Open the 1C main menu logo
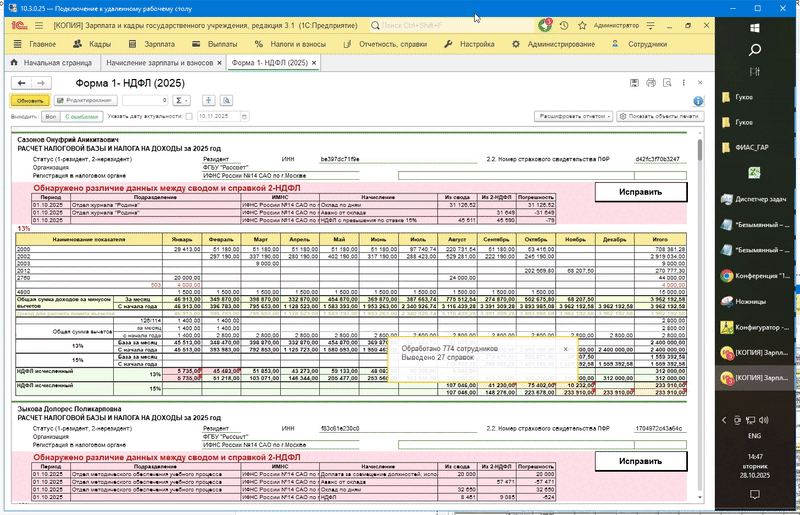This screenshot has height=515, width=800. [x=19, y=25]
